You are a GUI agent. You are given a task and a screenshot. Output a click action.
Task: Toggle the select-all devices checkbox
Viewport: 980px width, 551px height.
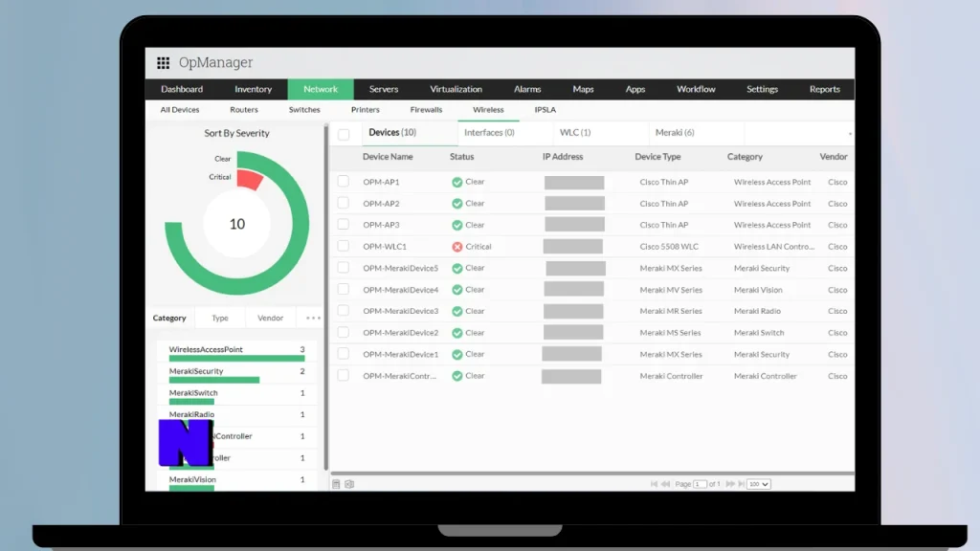(344, 134)
